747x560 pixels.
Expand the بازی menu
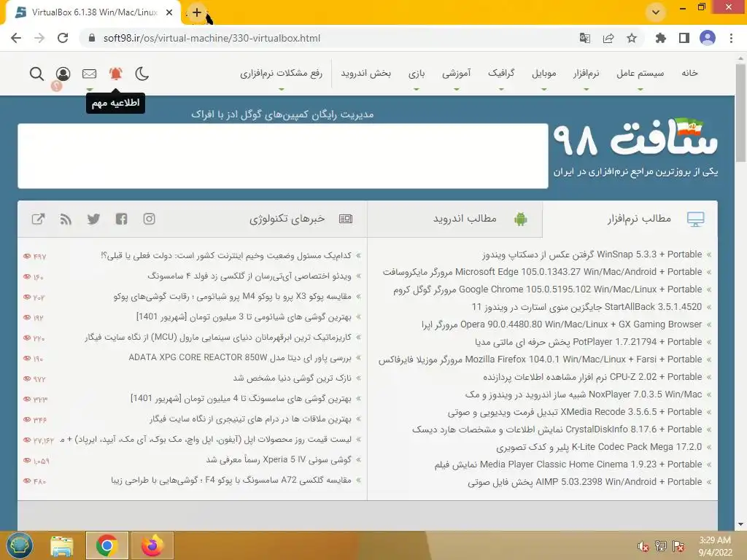pos(417,73)
